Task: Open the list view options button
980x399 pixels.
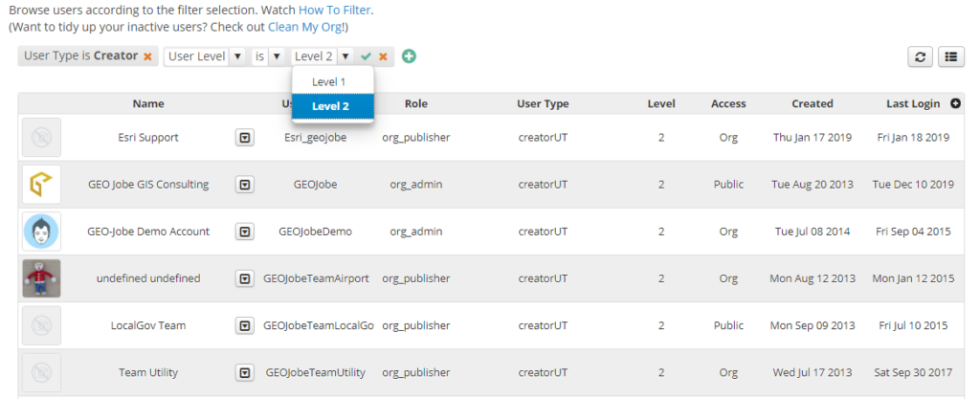Action: (x=951, y=57)
